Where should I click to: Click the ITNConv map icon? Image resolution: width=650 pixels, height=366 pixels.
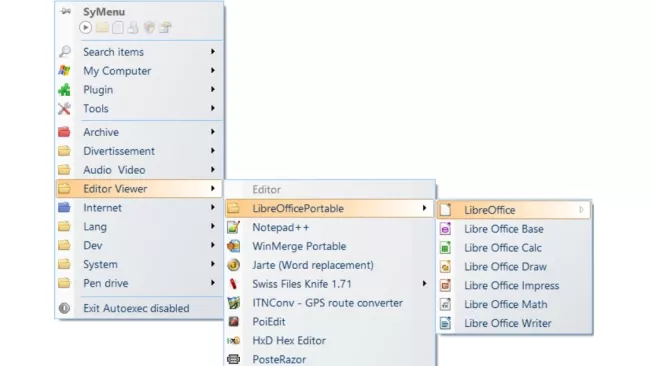[234, 303]
